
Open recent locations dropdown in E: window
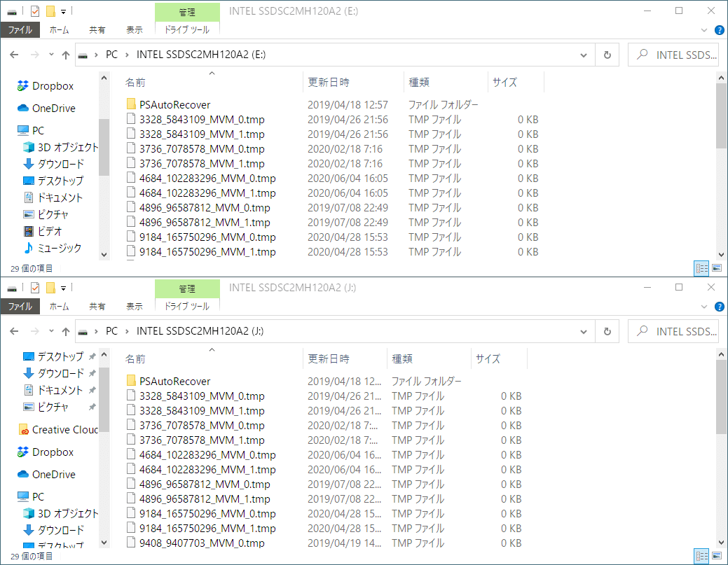point(51,55)
